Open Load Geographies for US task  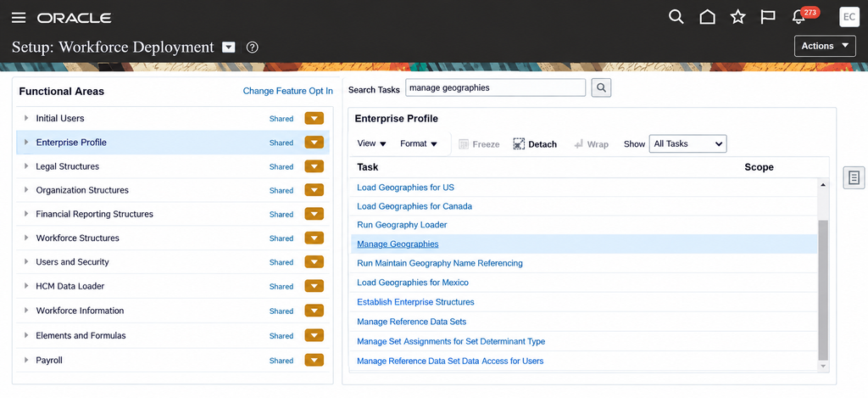[405, 188]
